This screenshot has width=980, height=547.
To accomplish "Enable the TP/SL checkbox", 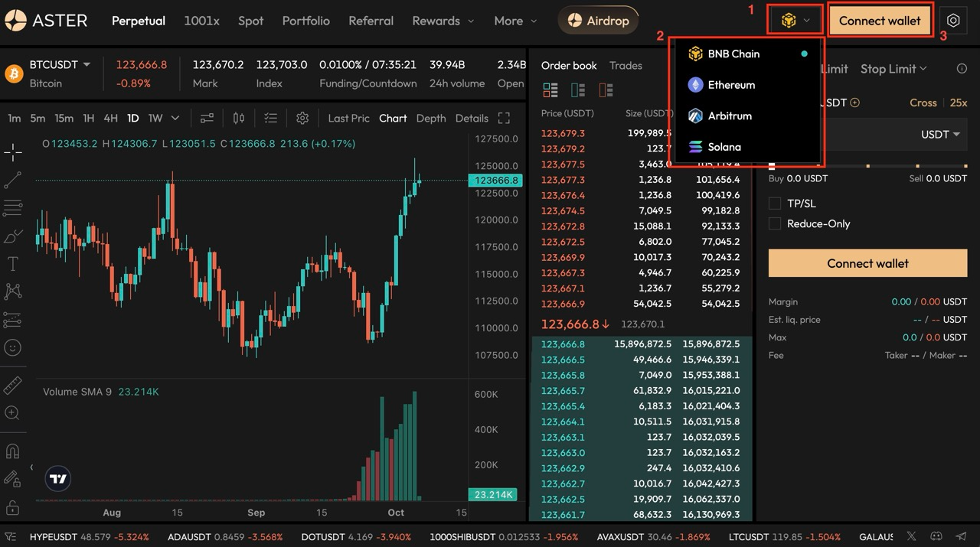I will [775, 203].
